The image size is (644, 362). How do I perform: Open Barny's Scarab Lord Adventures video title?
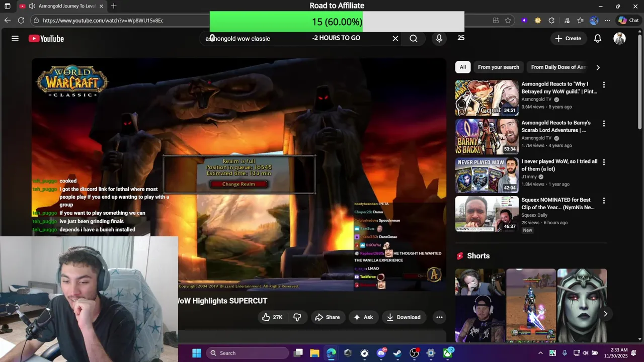pos(556,126)
